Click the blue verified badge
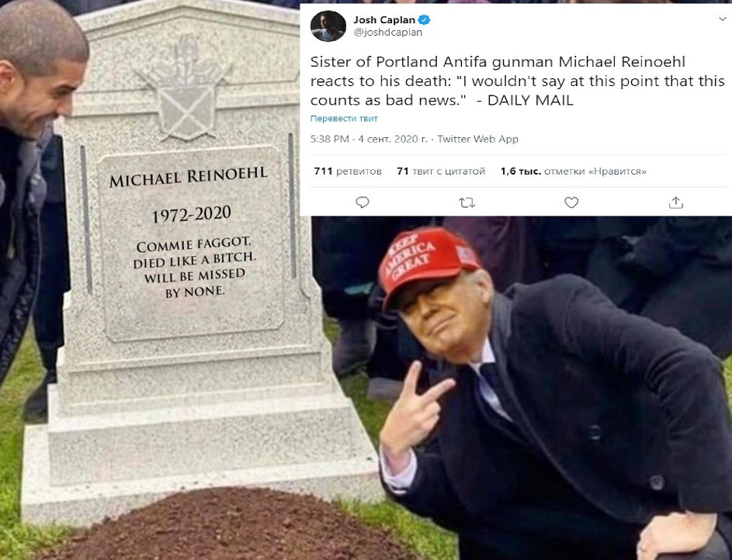 click(x=425, y=19)
